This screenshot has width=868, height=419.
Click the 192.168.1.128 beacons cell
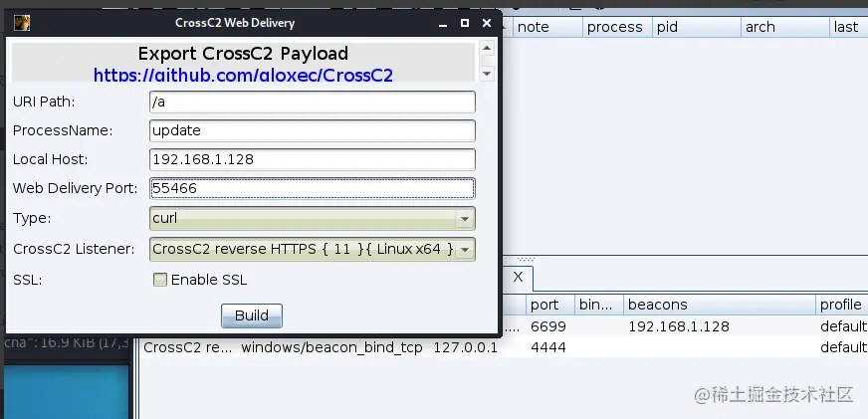coord(679,326)
